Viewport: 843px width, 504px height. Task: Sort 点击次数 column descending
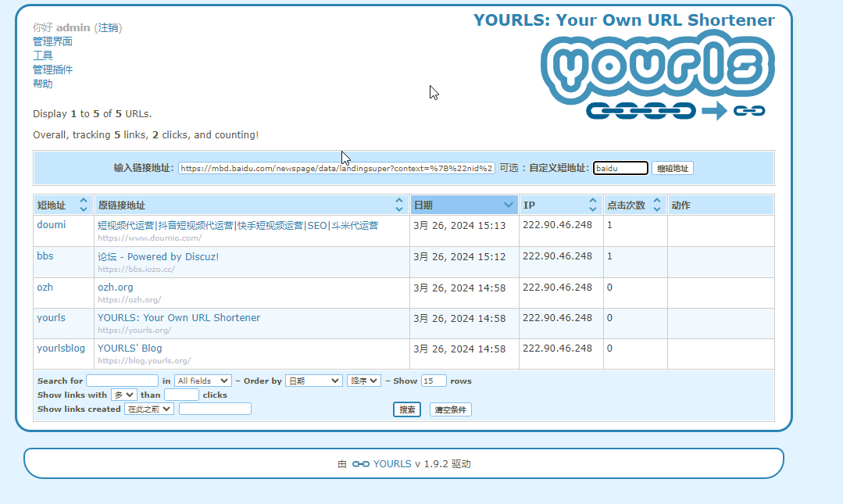[x=656, y=208]
